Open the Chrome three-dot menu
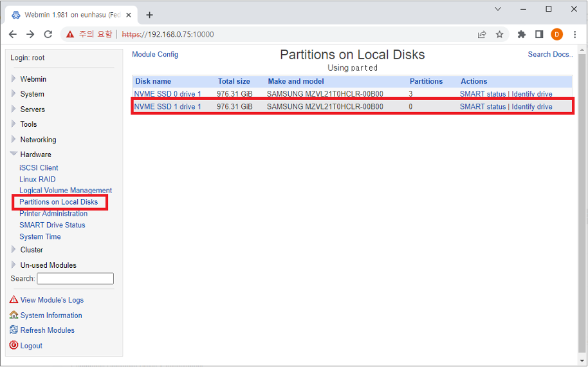 (574, 35)
